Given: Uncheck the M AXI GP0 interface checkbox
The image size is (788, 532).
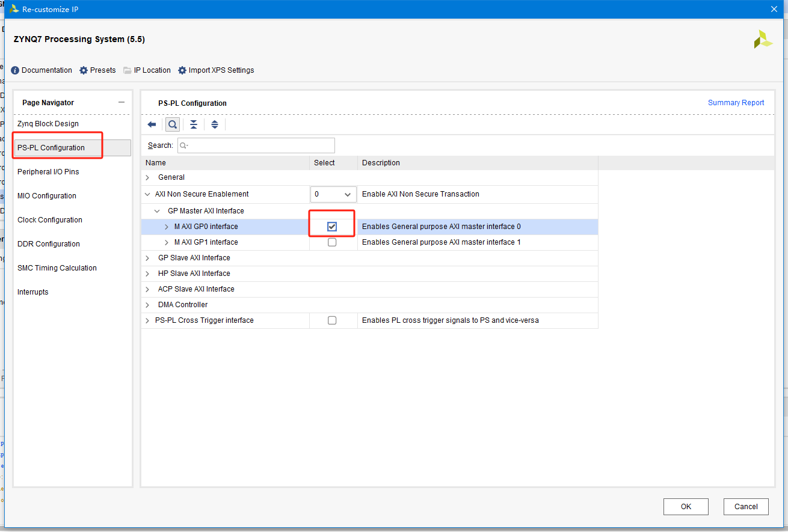Looking at the screenshot, I should (332, 227).
